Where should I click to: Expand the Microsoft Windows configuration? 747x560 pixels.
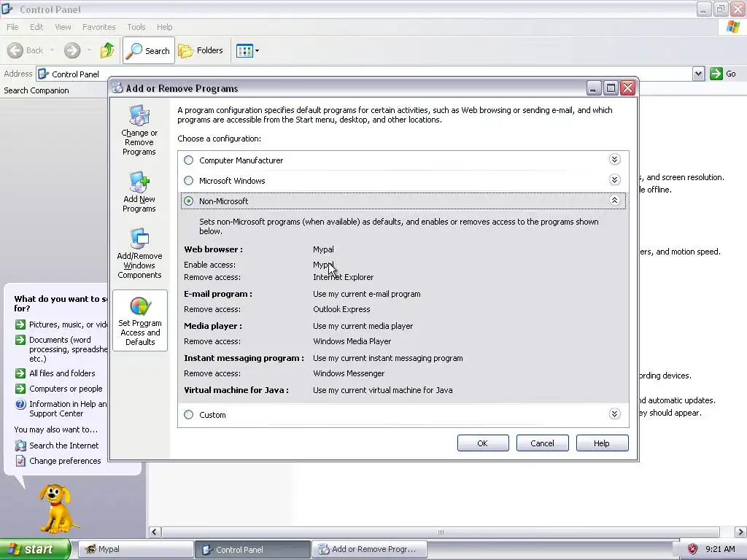[614, 179]
